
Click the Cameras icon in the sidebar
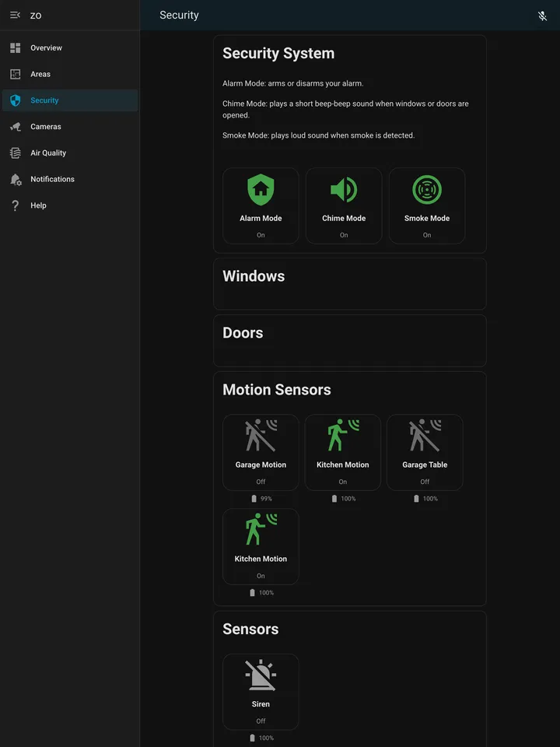tap(16, 127)
